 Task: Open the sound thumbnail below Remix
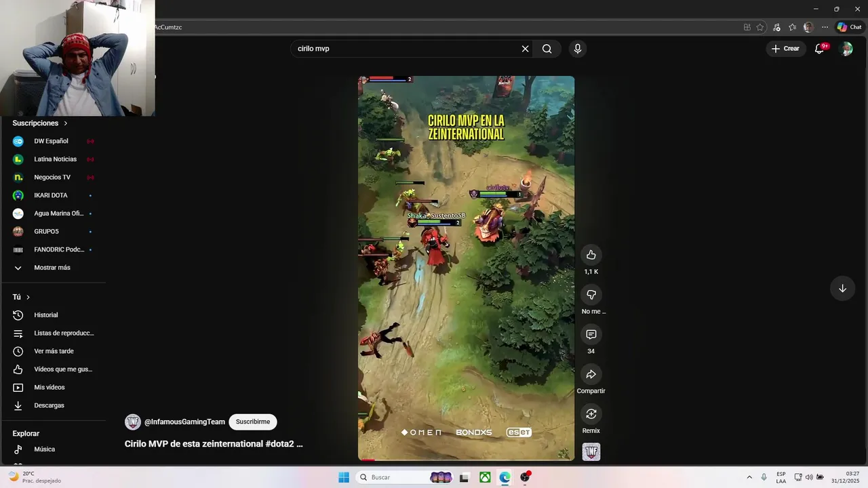point(591,451)
